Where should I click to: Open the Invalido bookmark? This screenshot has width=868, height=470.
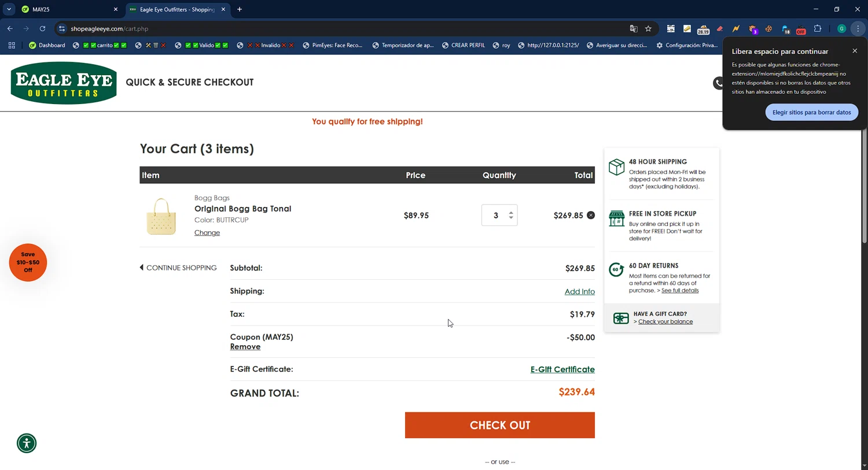(265, 45)
